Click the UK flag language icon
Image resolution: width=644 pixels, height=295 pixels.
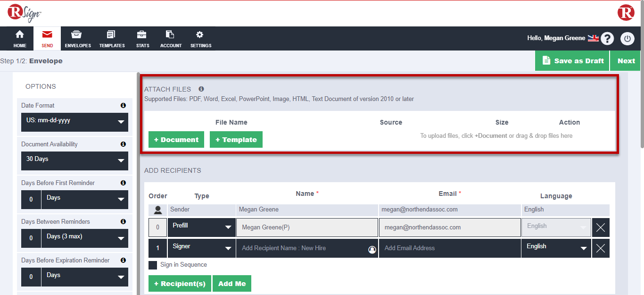[593, 38]
